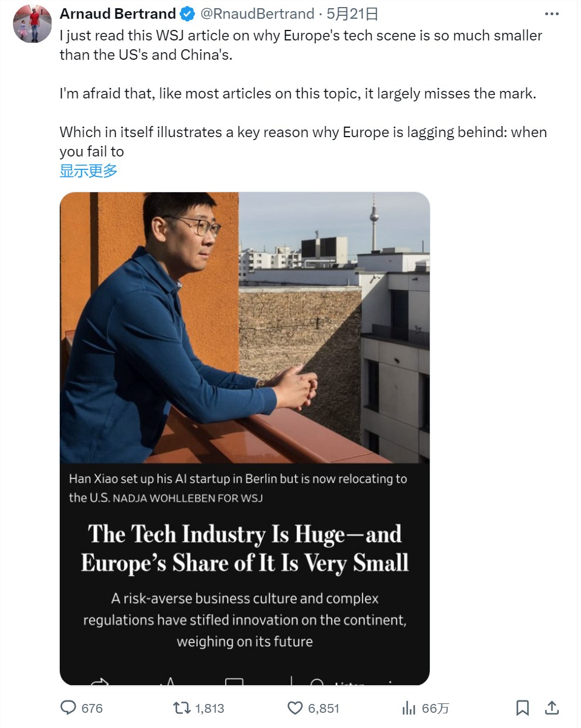Viewport: 581px width, 728px height.
Task: Bookmark this tweet
Action: (522, 708)
